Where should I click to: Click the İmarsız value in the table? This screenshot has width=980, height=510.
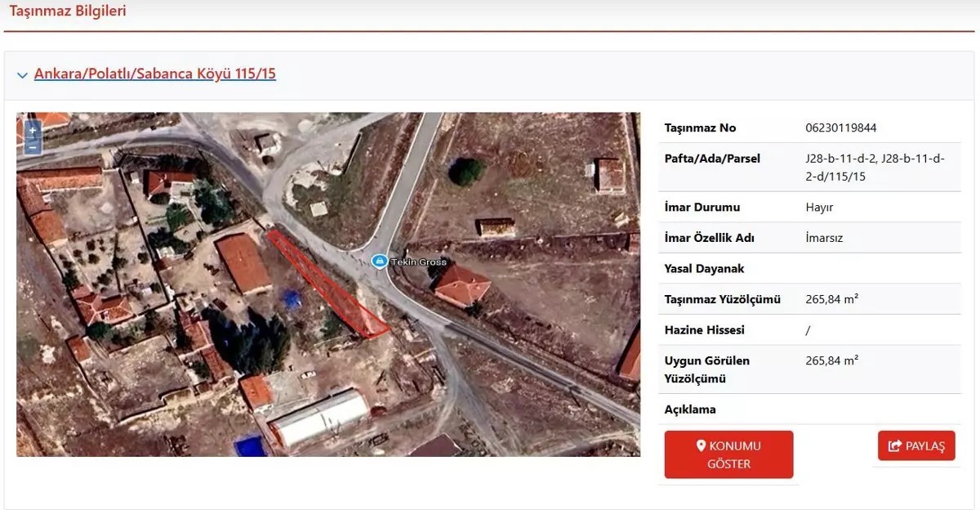(x=826, y=239)
